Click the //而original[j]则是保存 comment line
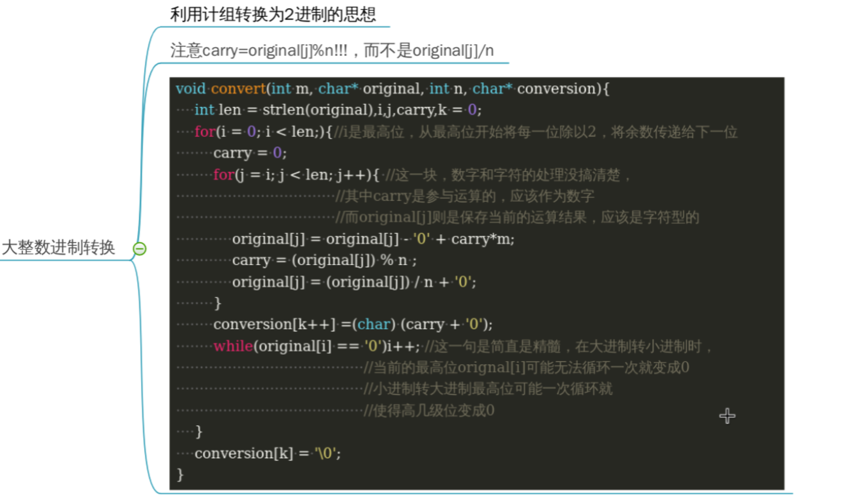The image size is (868, 504). [x=517, y=217]
